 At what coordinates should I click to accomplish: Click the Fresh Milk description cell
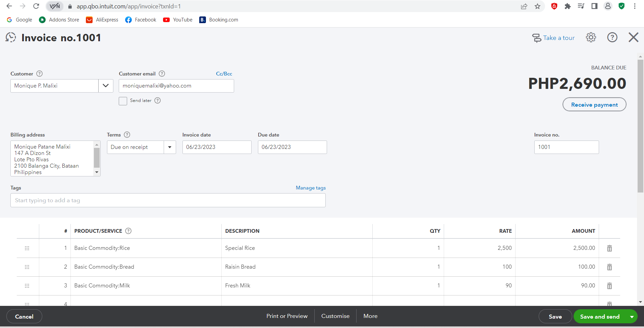click(x=297, y=286)
